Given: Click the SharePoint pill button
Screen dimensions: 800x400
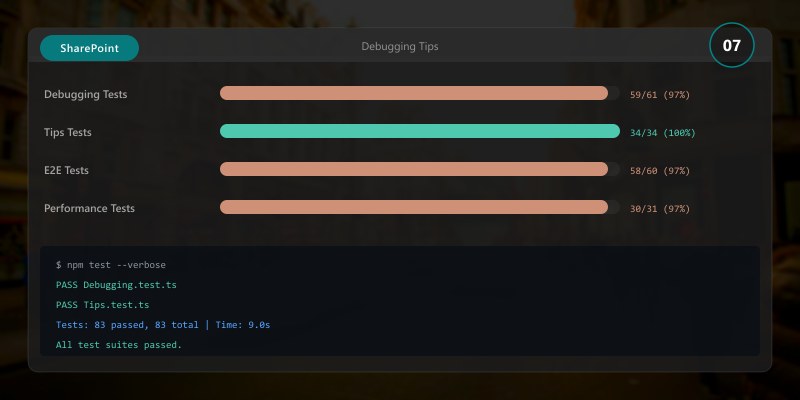Looking at the screenshot, I should point(89,48).
